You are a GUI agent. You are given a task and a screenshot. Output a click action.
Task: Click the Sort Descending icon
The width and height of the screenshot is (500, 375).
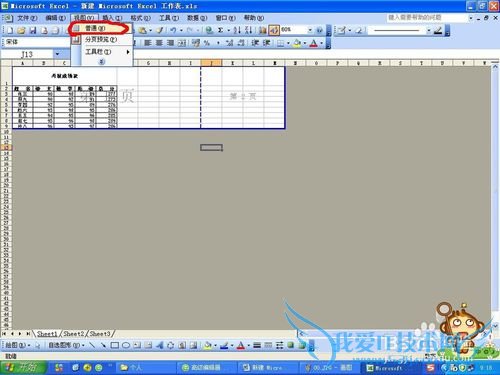pos(248,30)
